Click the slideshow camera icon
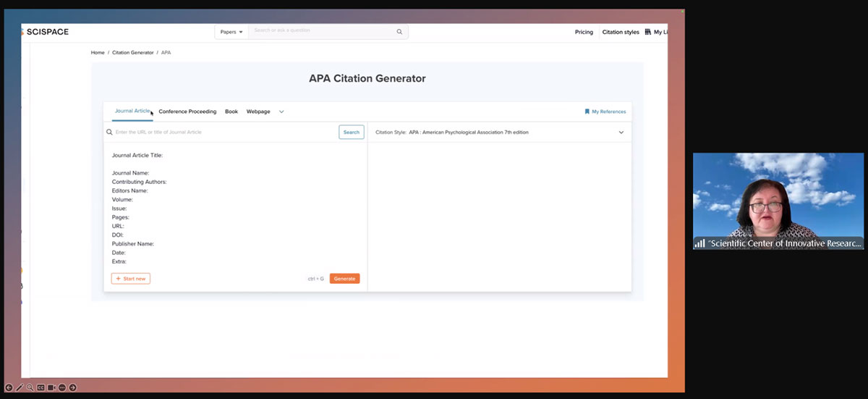This screenshot has height=399, width=868. point(52,387)
